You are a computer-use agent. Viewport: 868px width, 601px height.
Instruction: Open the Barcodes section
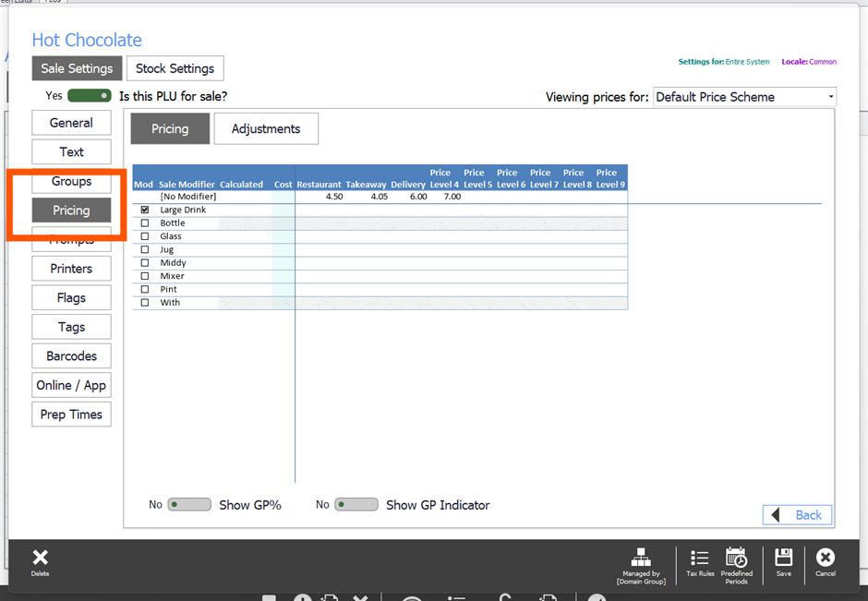(x=71, y=355)
